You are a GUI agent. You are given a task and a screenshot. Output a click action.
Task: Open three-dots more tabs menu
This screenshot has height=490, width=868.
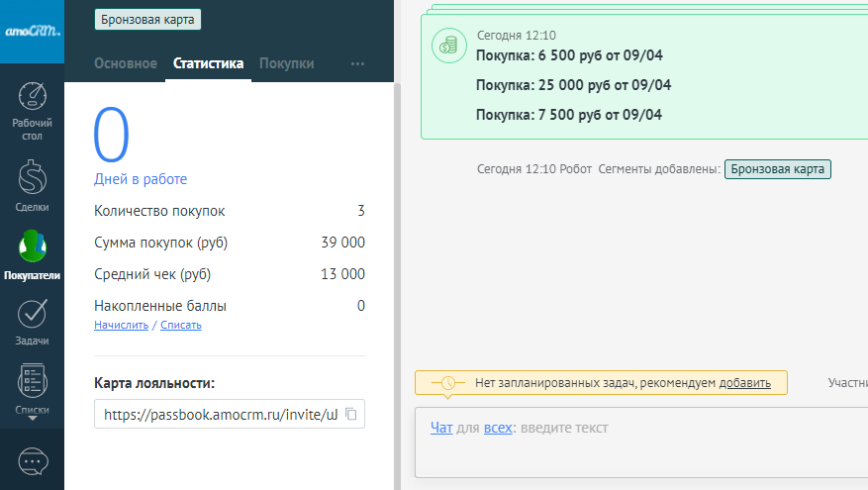[x=357, y=63]
